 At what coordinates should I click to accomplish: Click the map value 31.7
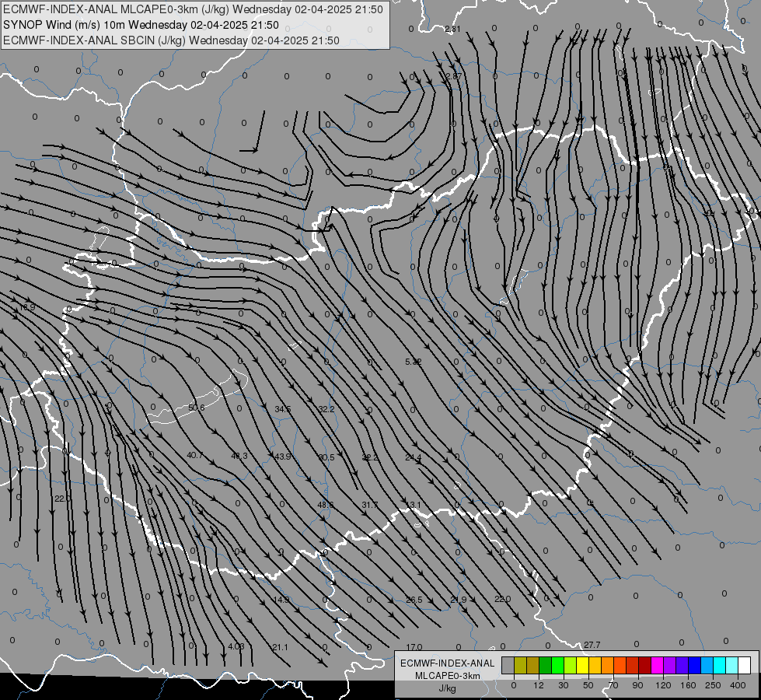pos(370,506)
